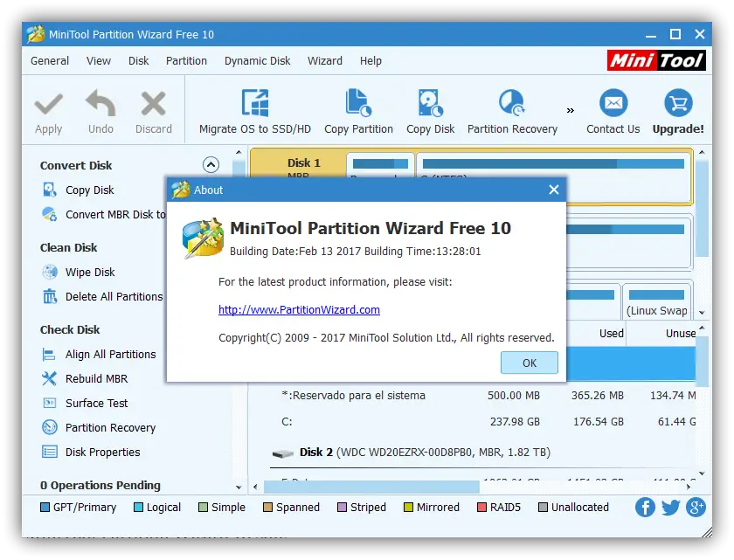Choose Convert MBR Disk sidebar action
This screenshot has width=734, height=560.
pyautogui.click(x=104, y=214)
